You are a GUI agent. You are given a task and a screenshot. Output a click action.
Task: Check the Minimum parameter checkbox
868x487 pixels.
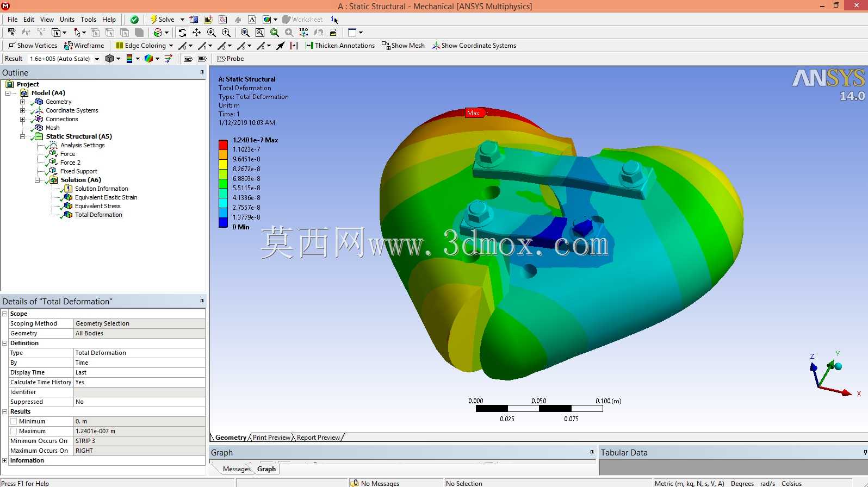[14, 421]
